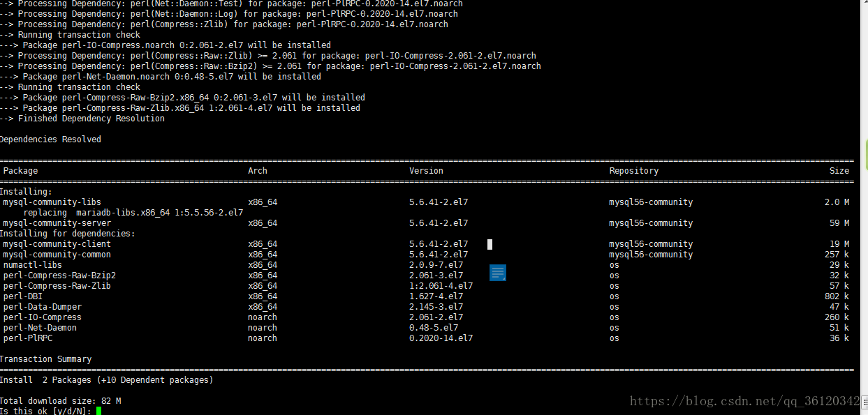Select the 'perl-Compress-Raw-Zlib' name in the table
The width and height of the screenshot is (868, 415).
[x=57, y=286]
